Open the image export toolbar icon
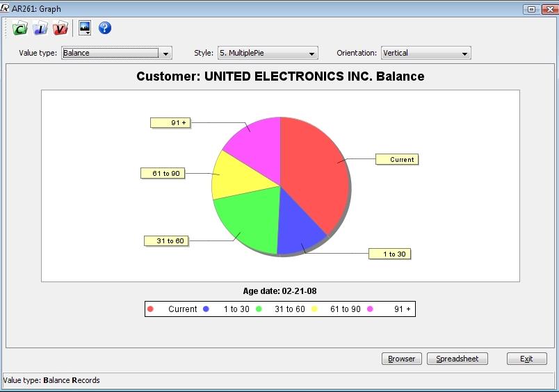This screenshot has height=392, width=559. [85, 28]
